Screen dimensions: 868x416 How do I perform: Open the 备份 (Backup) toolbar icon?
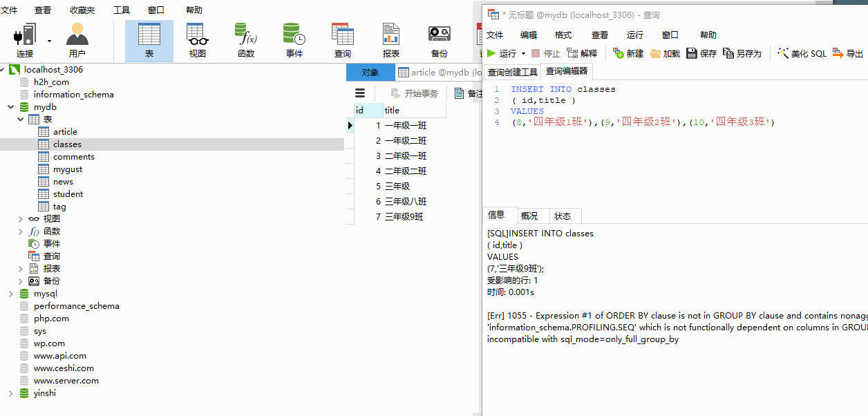[x=440, y=40]
